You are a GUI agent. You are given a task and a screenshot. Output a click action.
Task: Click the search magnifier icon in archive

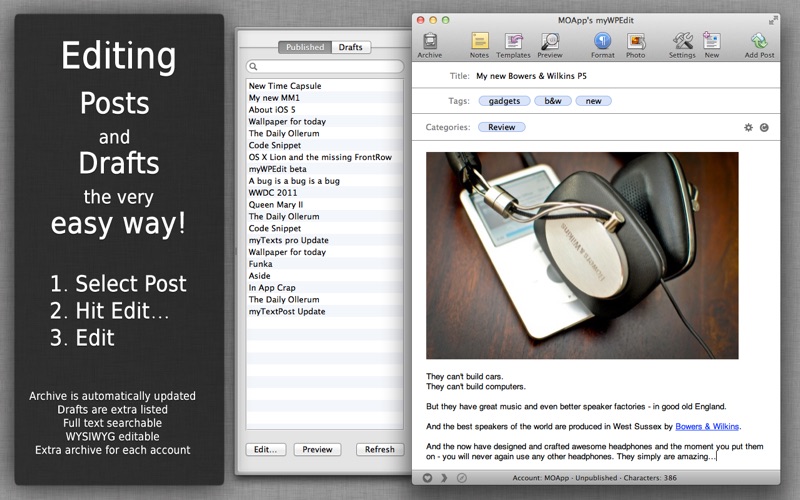click(254, 66)
